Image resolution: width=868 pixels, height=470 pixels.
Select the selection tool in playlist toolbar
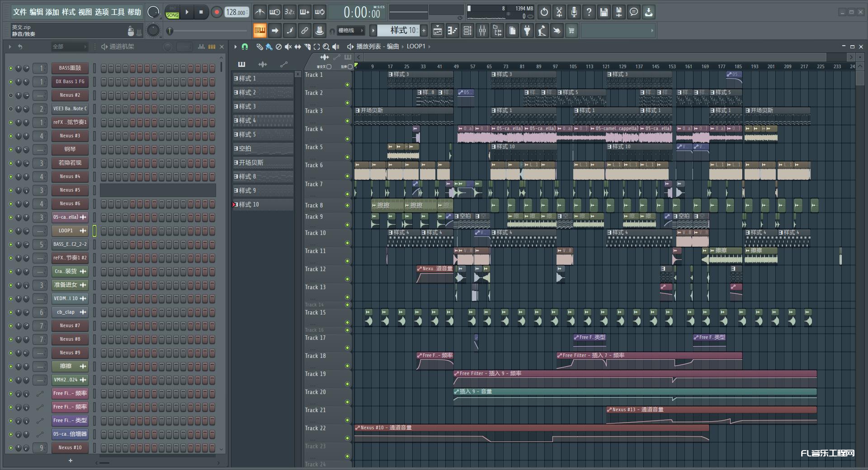pyautogui.click(x=316, y=47)
